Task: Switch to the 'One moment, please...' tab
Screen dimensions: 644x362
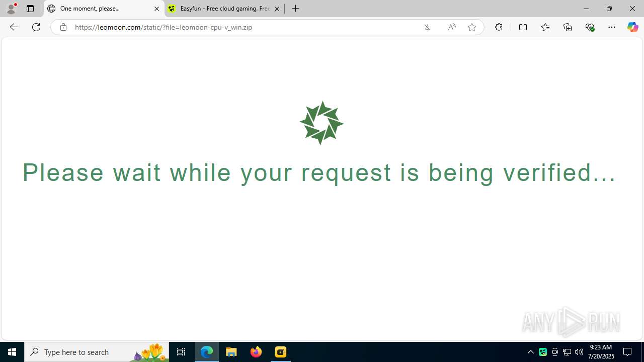Action: click(104, 9)
